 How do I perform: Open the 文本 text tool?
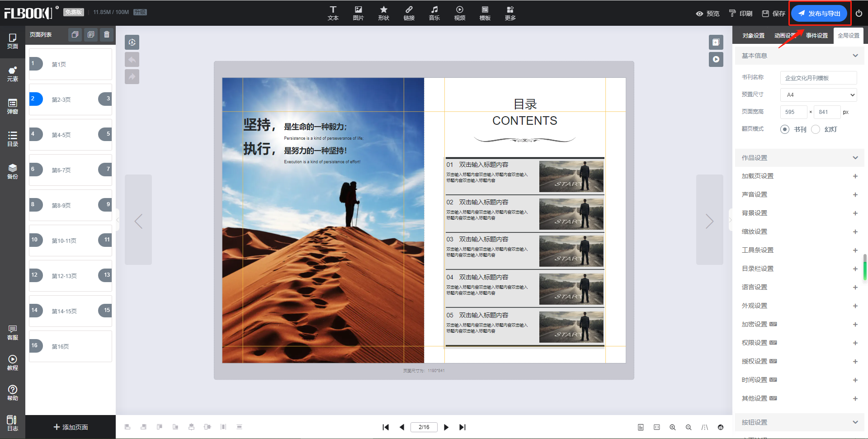333,13
